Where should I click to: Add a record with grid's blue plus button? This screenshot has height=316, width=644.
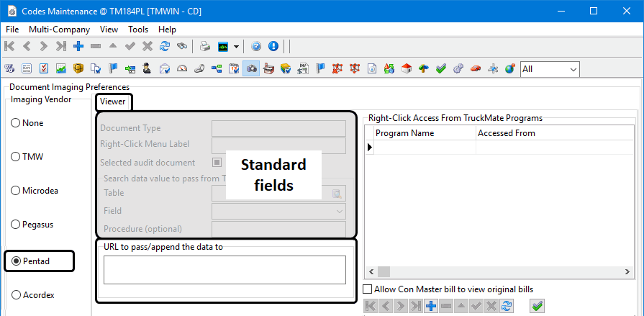click(430, 306)
